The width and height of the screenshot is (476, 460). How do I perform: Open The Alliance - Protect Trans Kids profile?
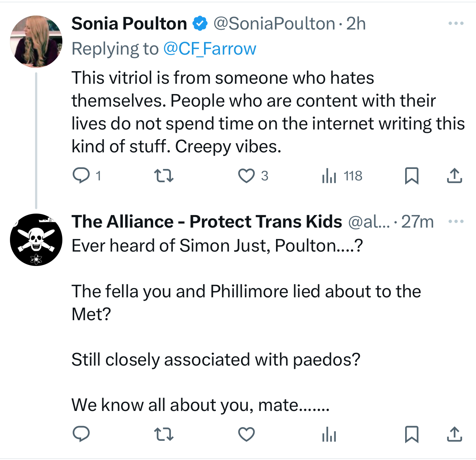pos(207,222)
